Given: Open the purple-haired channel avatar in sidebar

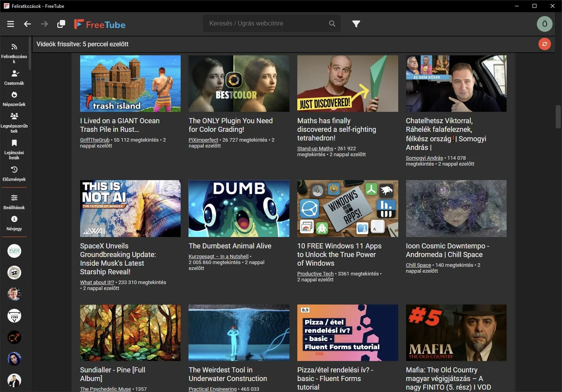Looking at the screenshot, I should click(x=15, y=359).
